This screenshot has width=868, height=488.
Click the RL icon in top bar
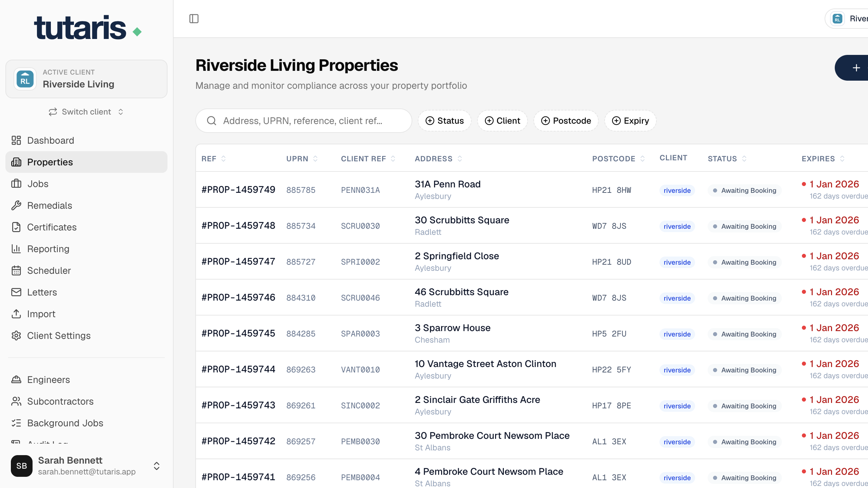[837, 19]
